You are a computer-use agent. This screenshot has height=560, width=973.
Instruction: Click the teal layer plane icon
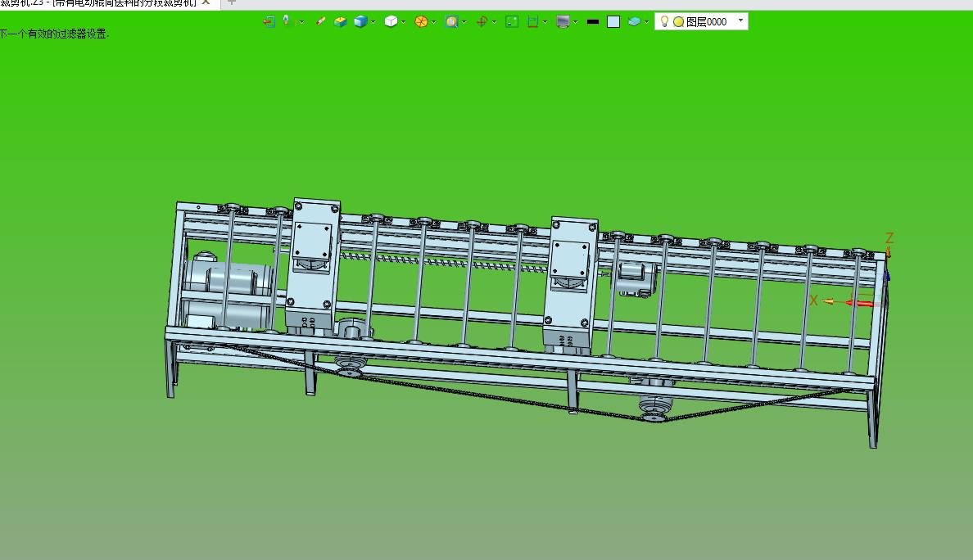634,22
